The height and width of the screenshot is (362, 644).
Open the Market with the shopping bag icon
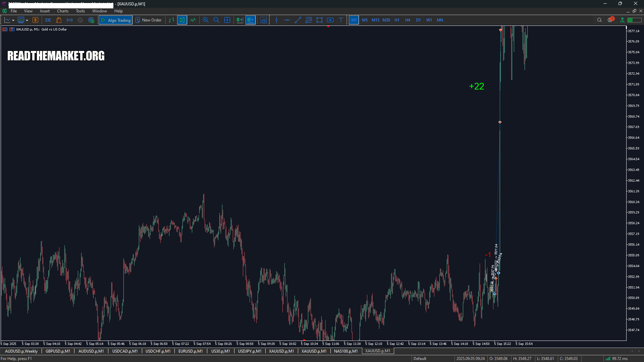59,20
